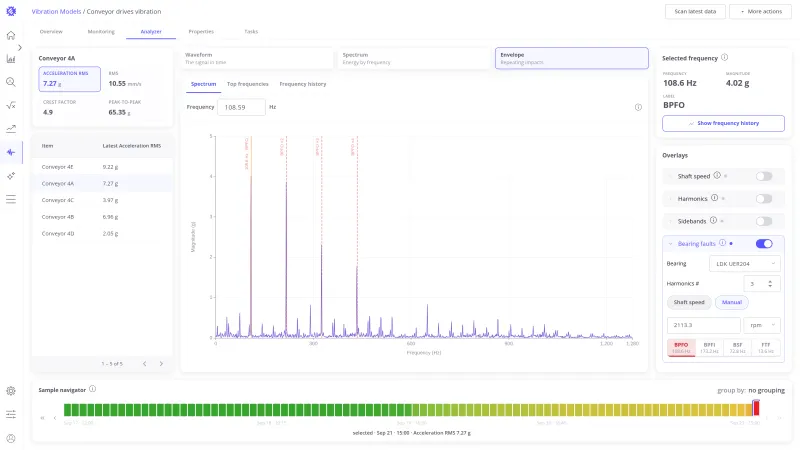Switch to the Overview tab
Viewport: 800px width, 450px height.
click(x=51, y=32)
